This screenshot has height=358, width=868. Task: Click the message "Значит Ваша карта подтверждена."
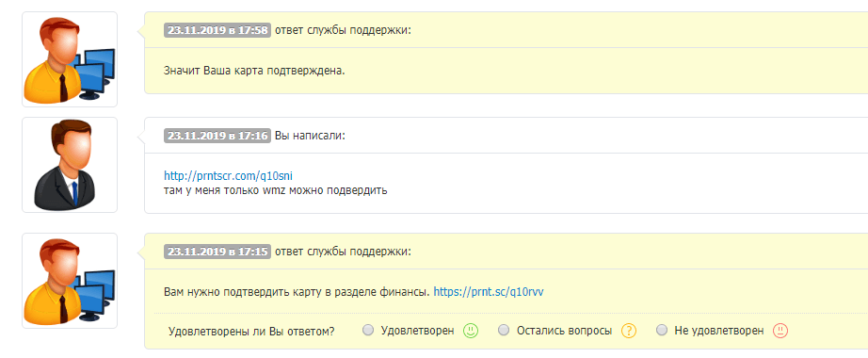pyautogui.click(x=254, y=71)
